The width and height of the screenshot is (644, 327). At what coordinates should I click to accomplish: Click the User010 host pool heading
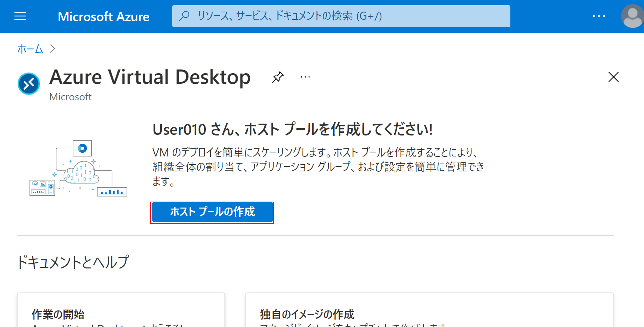(x=292, y=130)
